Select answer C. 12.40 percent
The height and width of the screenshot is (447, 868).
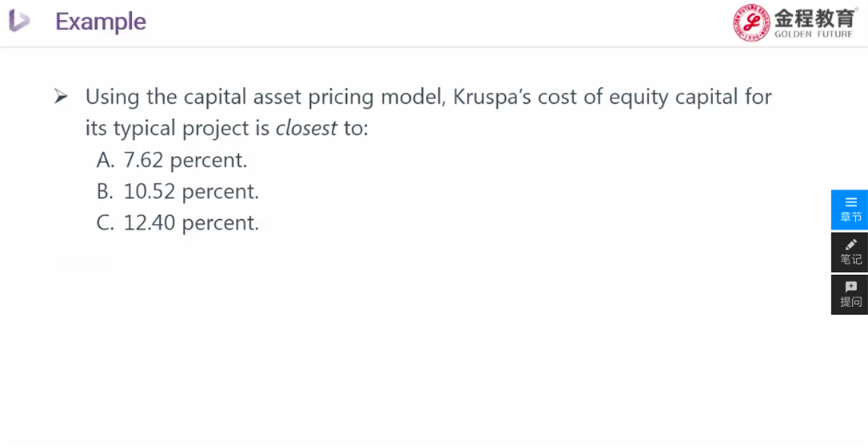(x=177, y=222)
